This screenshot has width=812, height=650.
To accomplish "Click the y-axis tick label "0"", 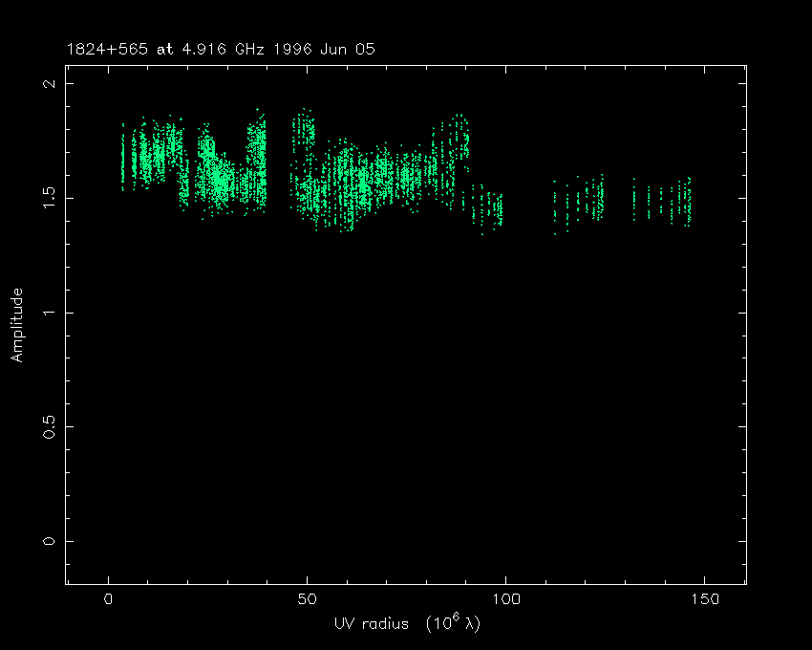I will point(48,541).
